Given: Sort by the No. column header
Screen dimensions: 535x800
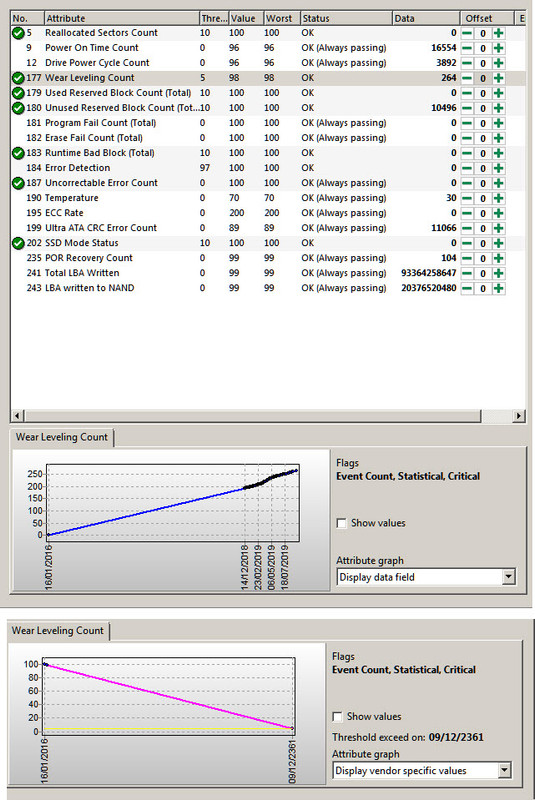Looking at the screenshot, I should coord(28,18).
